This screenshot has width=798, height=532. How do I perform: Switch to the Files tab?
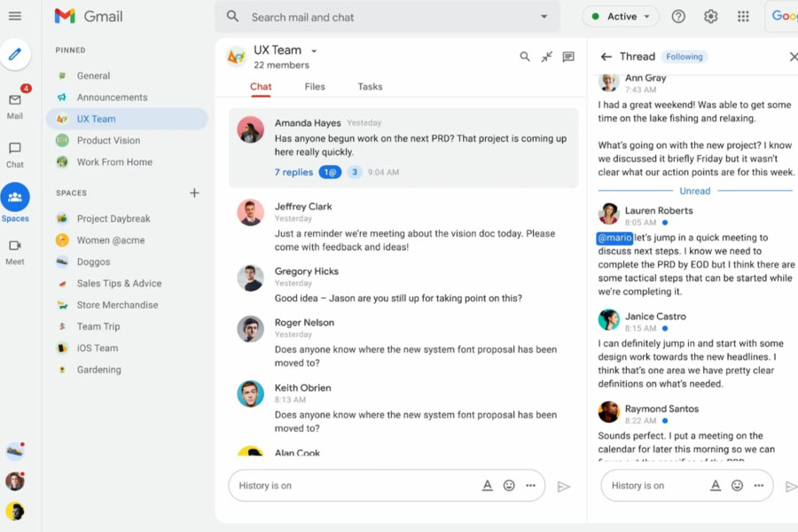(x=315, y=87)
